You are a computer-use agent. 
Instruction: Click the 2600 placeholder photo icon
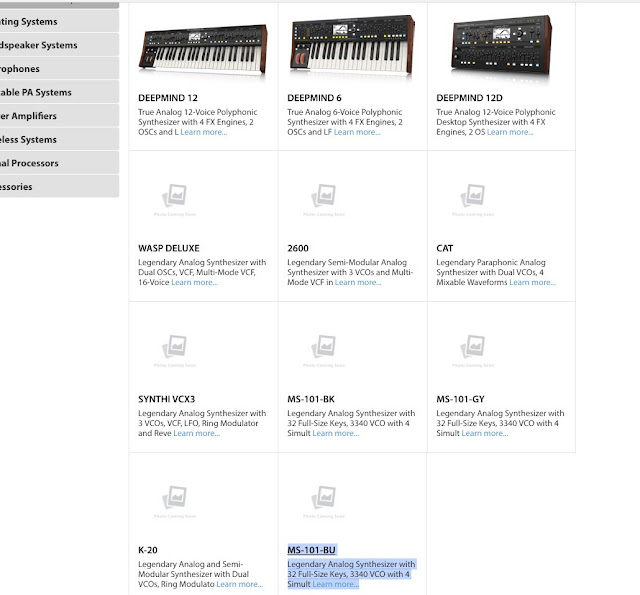[x=324, y=196]
